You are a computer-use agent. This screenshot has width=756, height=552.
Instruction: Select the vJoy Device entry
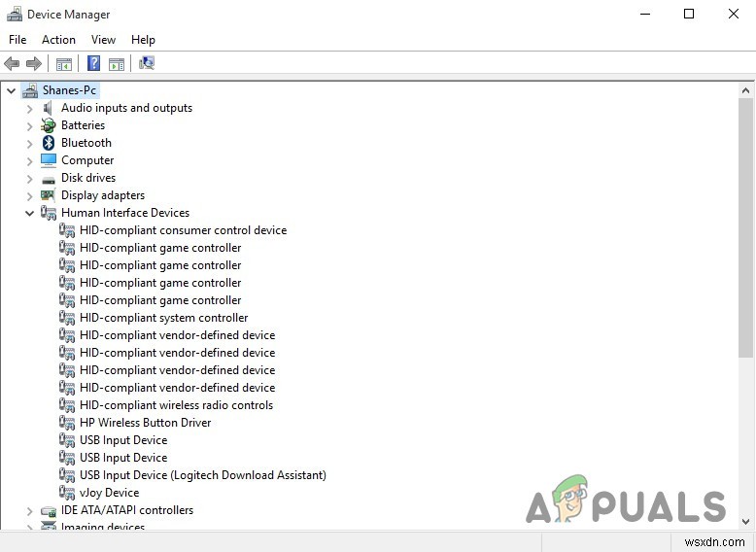[x=110, y=493]
